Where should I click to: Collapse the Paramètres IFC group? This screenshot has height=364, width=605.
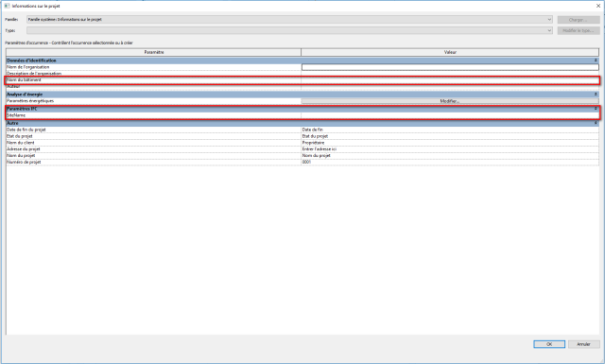pos(596,109)
